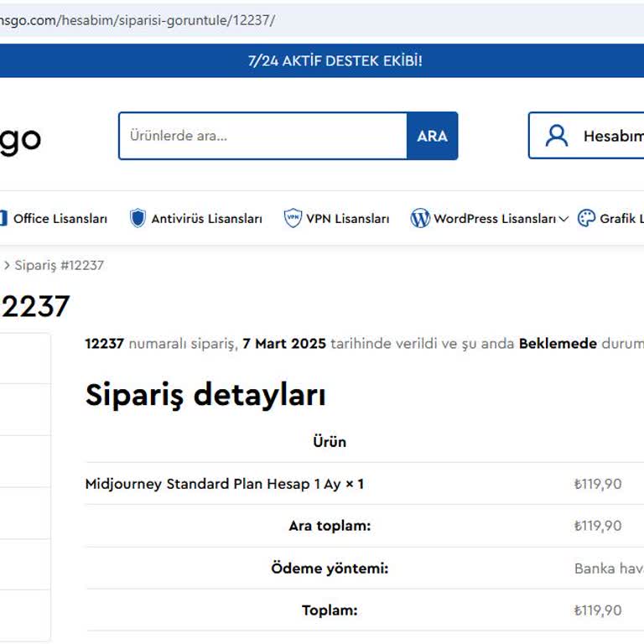Click the 7/24 AKTİF DESTEK EKİBİ banner
Image resolution: width=644 pixels, height=644 pixels.
coord(335,60)
